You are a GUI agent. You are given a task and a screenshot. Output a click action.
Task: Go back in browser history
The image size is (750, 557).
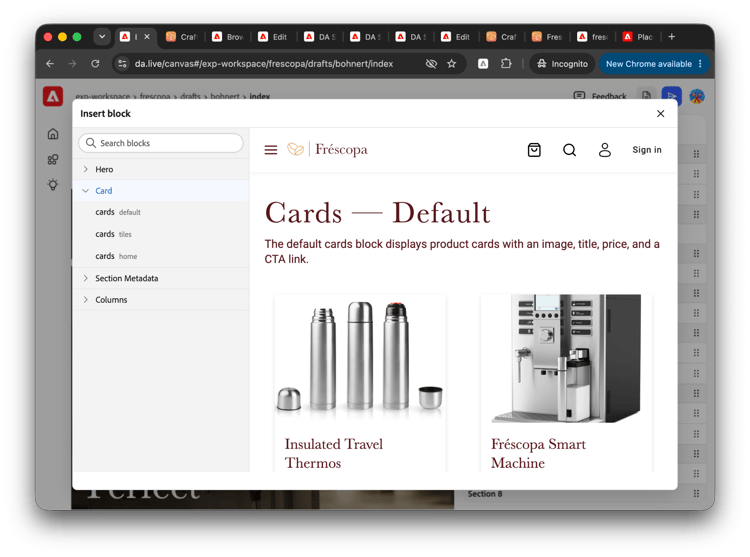(x=50, y=64)
